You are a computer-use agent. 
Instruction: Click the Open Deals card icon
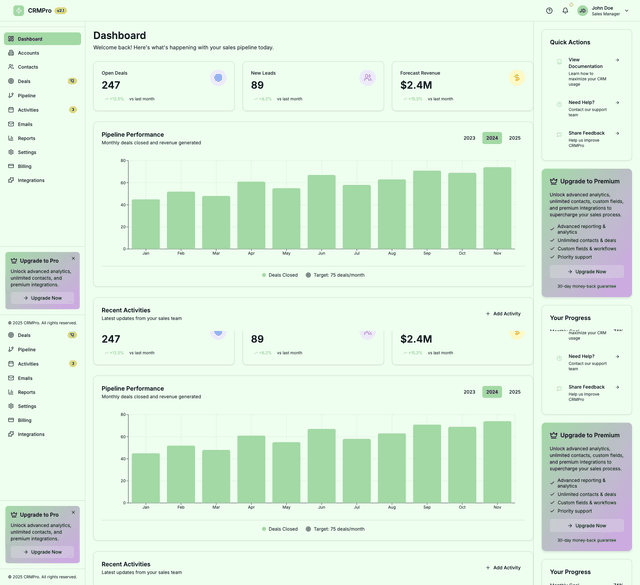coord(218,78)
